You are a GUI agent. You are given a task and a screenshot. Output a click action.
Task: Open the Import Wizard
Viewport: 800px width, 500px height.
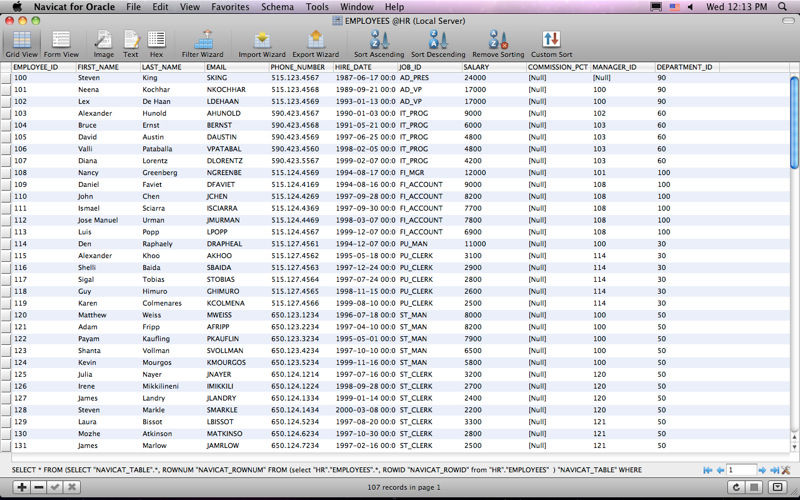click(261, 44)
